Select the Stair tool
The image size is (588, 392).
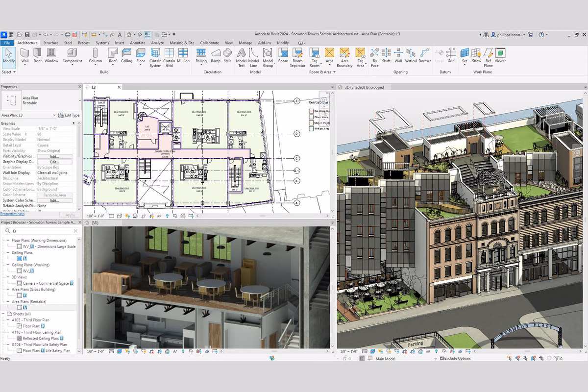tap(227, 55)
